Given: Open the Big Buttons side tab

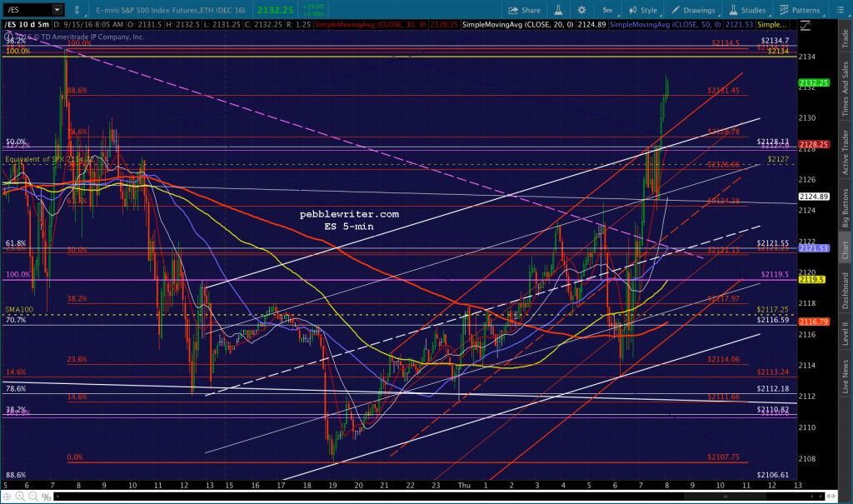Looking at the screenshot, I should (846, 207).
